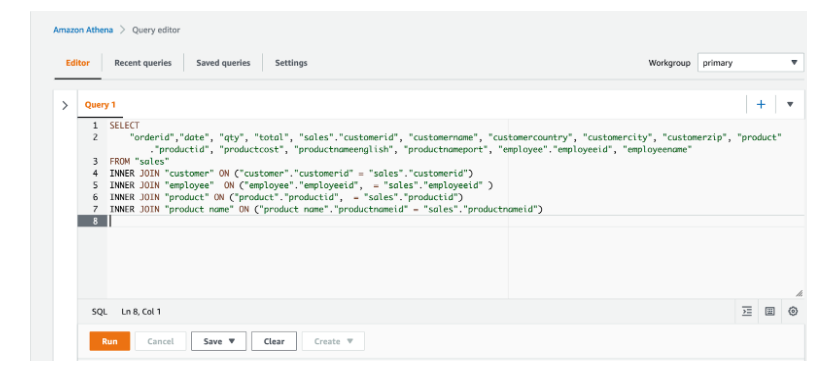
Task: Select the Query 1 tab
Action: pos(100,105)
